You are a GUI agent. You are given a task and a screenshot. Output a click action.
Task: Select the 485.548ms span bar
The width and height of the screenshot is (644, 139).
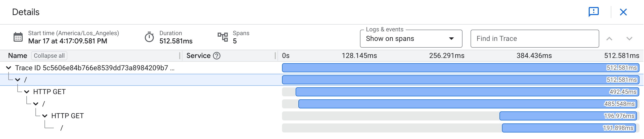452,104
